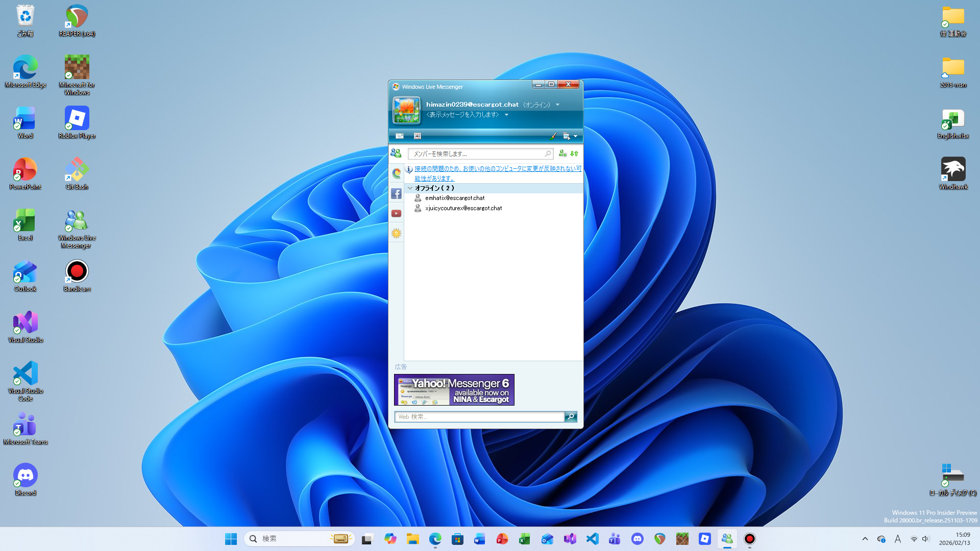980x551 pixels.
Task: Click the member search input field
Action: click(x=477, y=154)
